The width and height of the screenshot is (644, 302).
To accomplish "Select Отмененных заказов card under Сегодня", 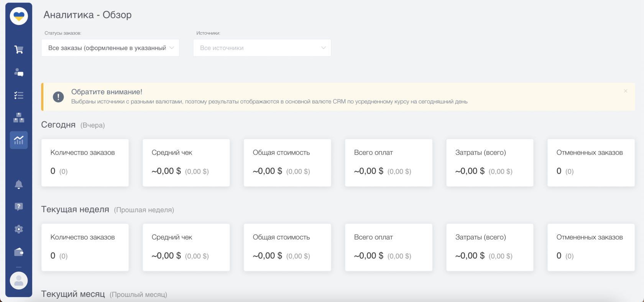I will [x=591, y=163].
